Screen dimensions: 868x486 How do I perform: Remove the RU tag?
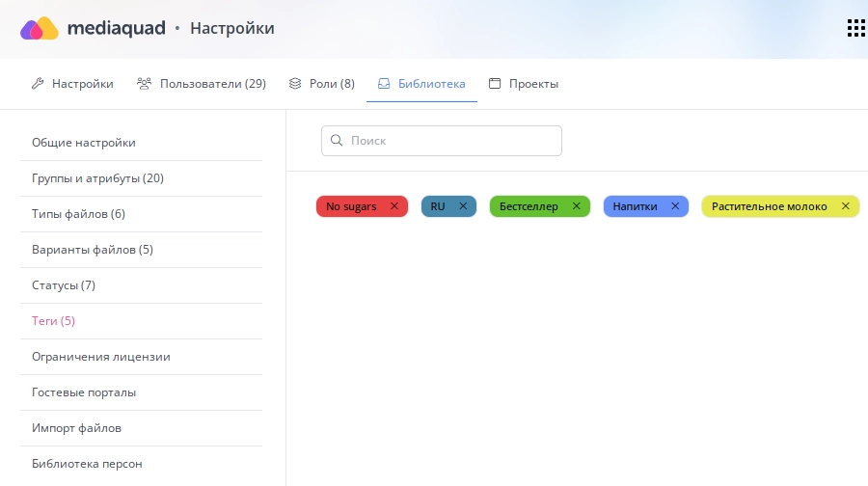[463, 206]
